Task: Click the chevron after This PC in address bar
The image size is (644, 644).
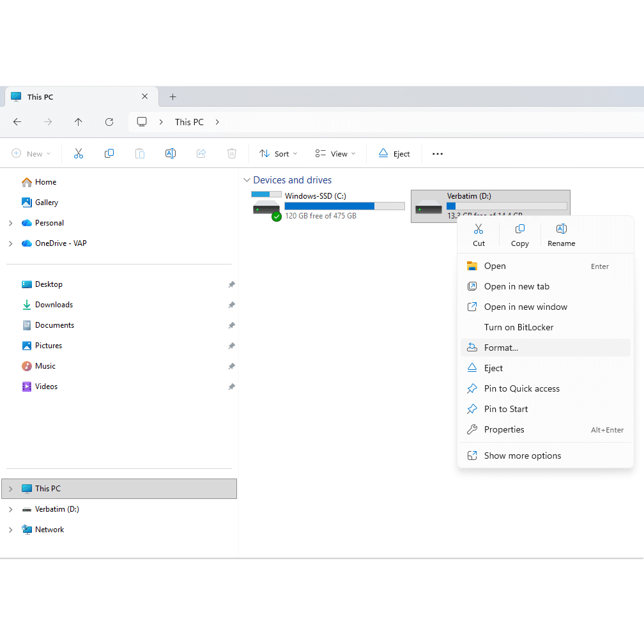Action: [x=217, y=122]
